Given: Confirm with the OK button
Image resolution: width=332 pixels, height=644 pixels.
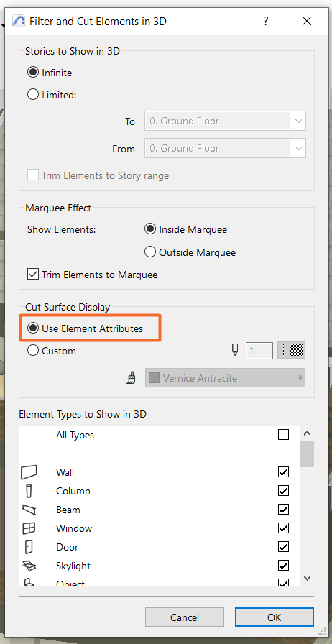Looking at the screenshot, I should coord(274,617).
